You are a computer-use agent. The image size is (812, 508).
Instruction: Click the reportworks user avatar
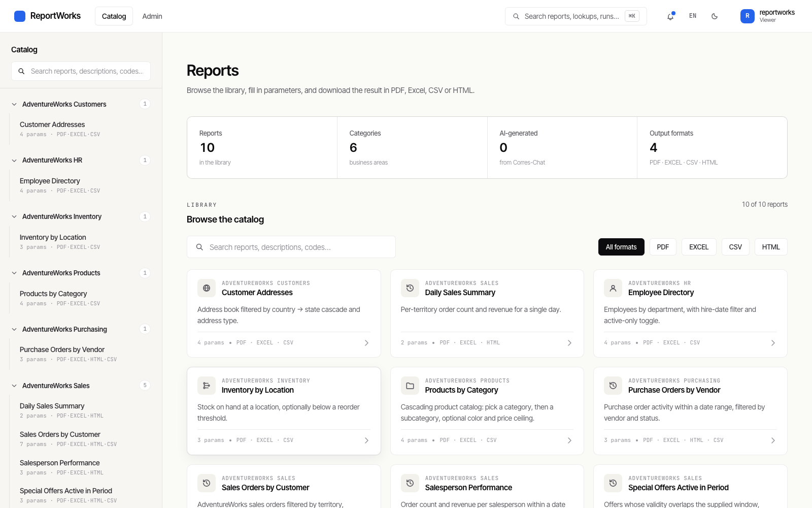click(747, 16)
